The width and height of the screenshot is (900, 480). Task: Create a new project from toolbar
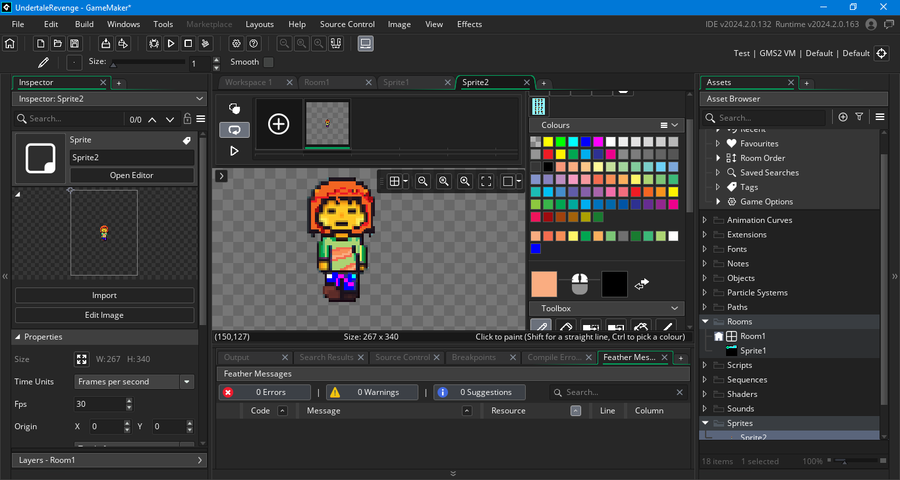pos(41,44)
